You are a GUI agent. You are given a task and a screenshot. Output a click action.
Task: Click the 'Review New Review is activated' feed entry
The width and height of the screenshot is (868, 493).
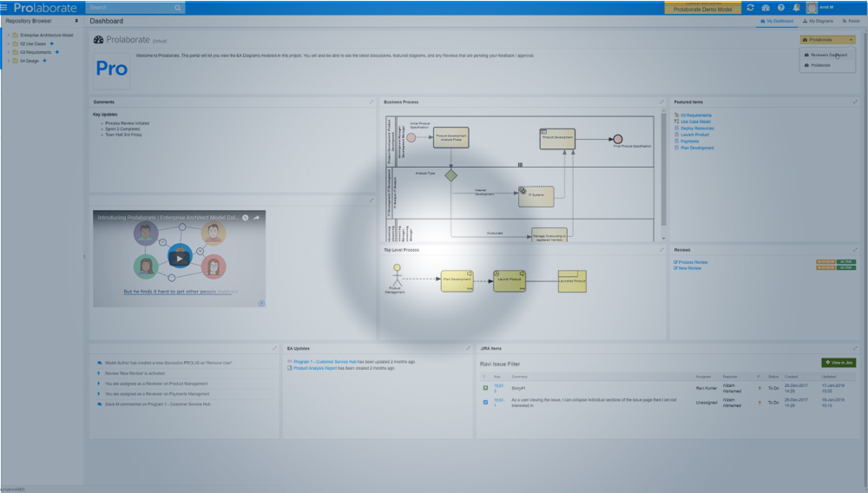(135, 373)
